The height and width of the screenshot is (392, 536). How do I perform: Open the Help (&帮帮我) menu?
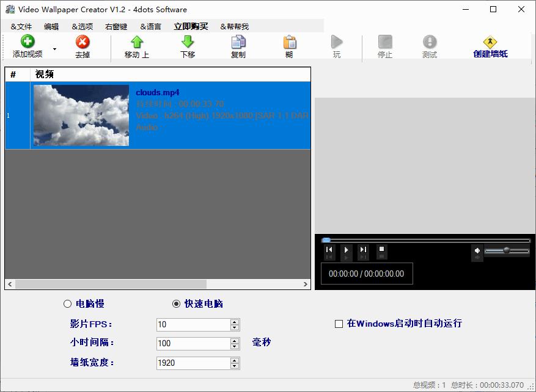pos(235,26)
